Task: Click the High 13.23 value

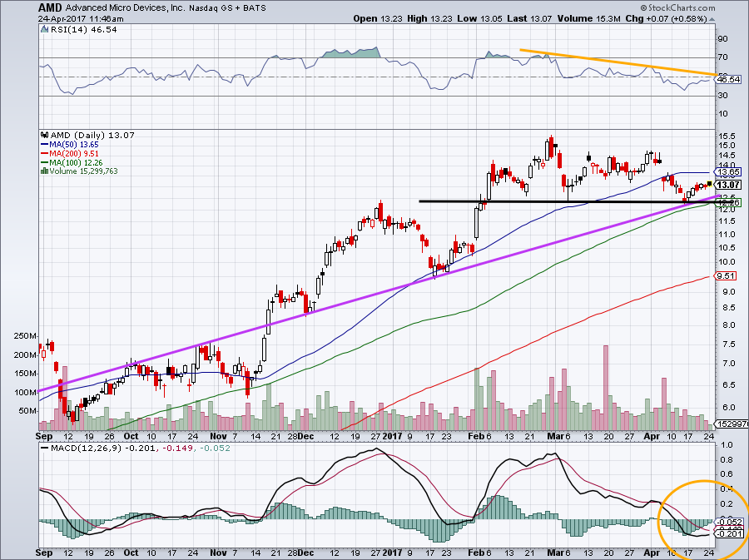Action: pyautogui.click(x=431, y=18)
